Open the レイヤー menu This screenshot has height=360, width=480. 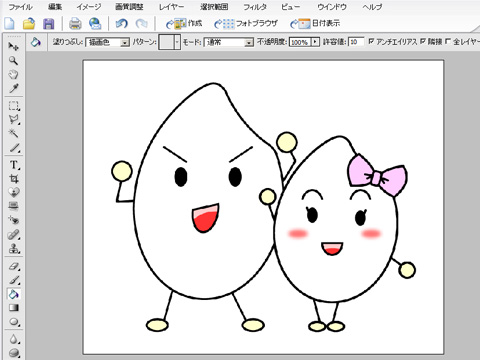click(171, 7)
